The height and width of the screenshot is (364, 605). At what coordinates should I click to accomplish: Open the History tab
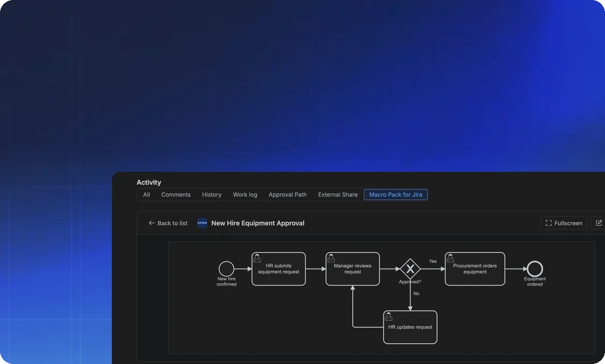212,195
